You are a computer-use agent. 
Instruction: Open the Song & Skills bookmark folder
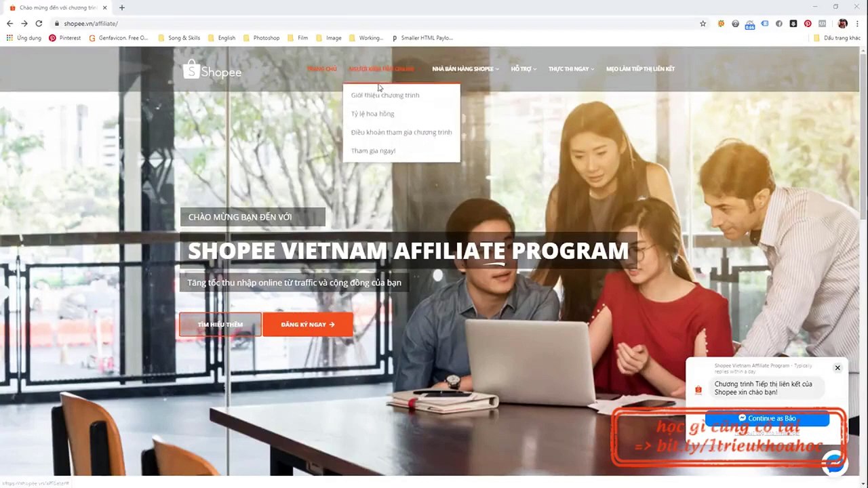click(179, 38)
